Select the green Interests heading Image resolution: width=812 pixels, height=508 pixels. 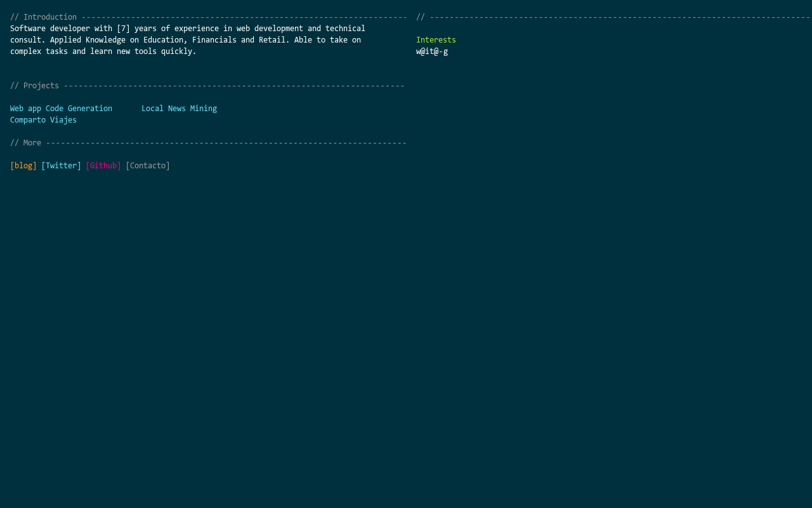click(x=436, y=40)
